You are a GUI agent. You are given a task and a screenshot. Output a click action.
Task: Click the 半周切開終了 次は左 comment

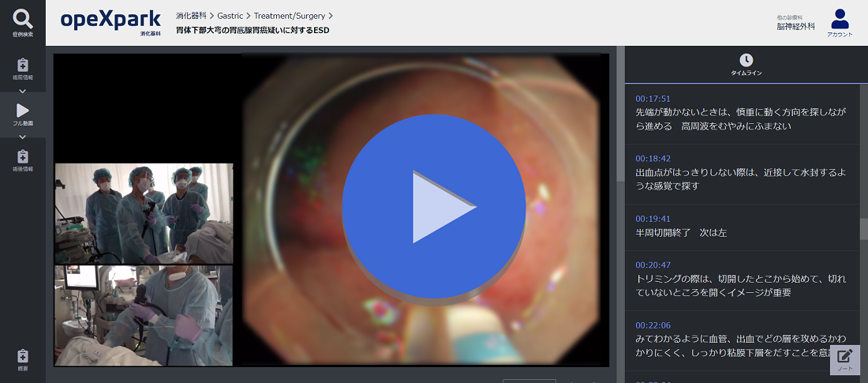click(x=681, y=233)
